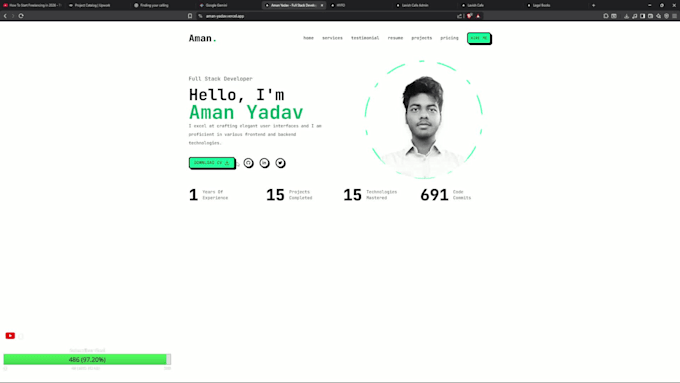This screenshot has width=680, height=383.
Task: Open the pricing nav link
Action: (x=449, y=38)
